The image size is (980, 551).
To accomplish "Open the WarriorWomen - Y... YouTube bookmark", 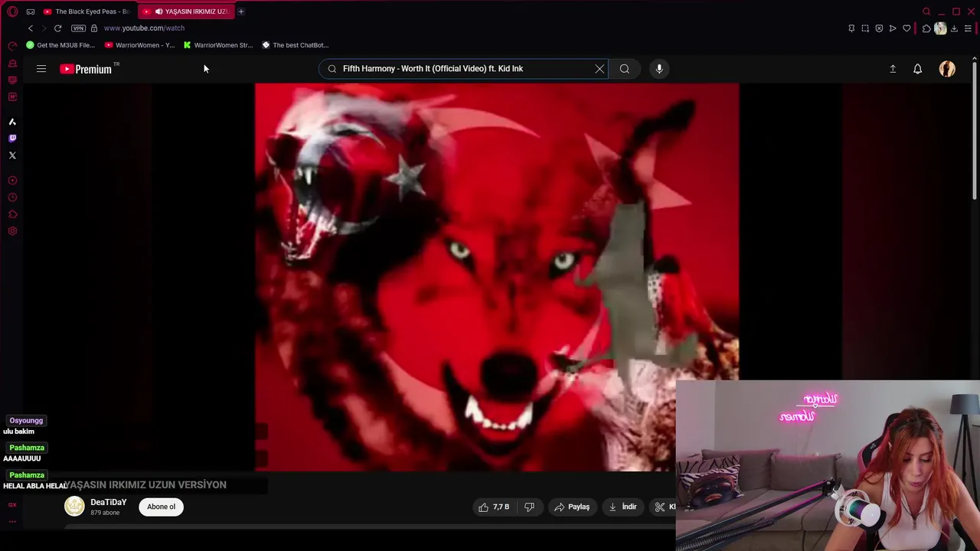I will coord(139,45).
